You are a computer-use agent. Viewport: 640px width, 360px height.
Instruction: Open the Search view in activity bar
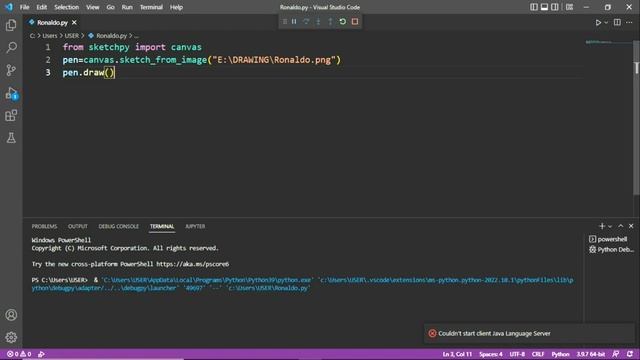(x=11, y=47)
